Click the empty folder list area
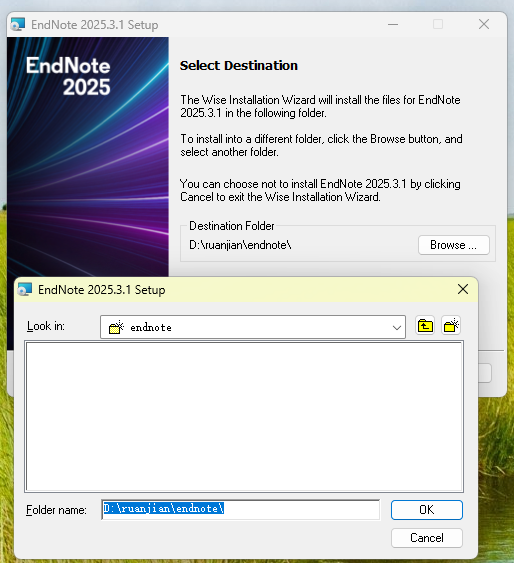This screenshot has width=514, height=563. click(x=244, y=417)
